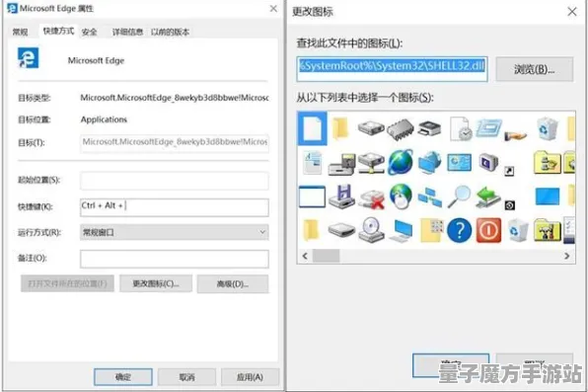The width and height of the screenshot is (588, 392).
Task: Select the tilted blue window icon
Action: point(489,128)
